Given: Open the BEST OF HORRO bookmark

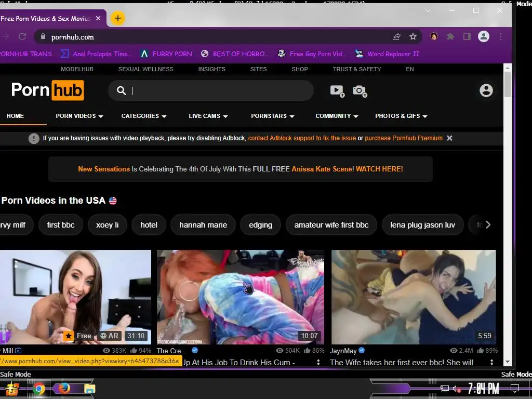Looking at the screenshot, I should (235, 54).
